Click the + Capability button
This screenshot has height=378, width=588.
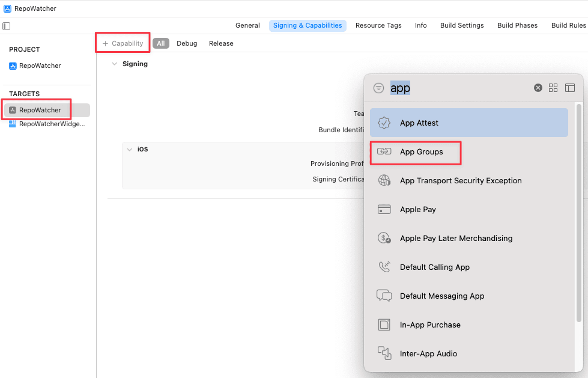123,43
